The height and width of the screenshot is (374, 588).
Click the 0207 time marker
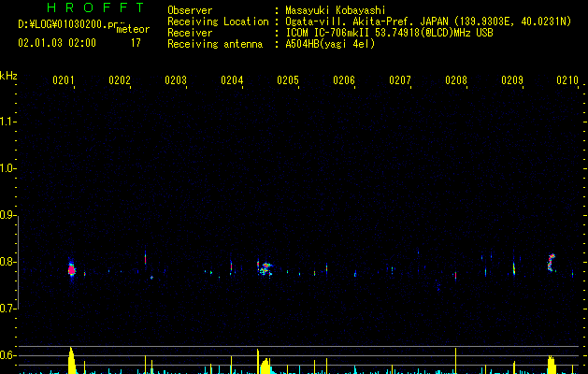[x=400, y=80]
